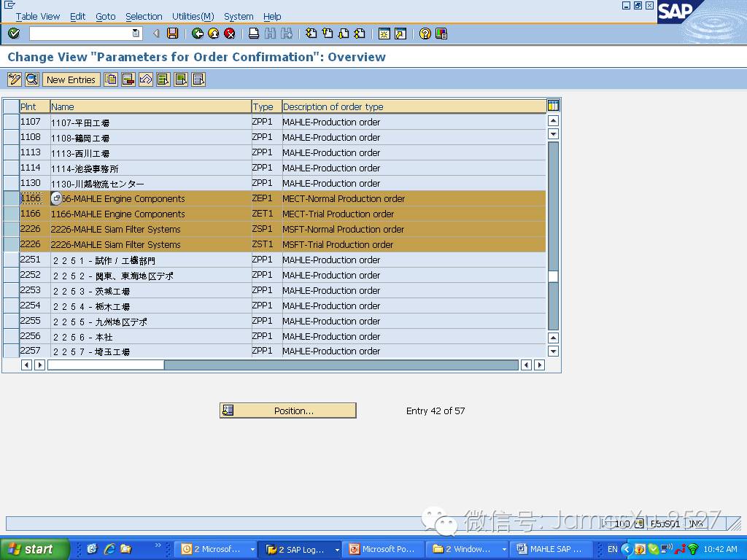Cancel with the red X icon
Image resolution: width=747 pixels, height=560 pixels.
click(230, 34)
